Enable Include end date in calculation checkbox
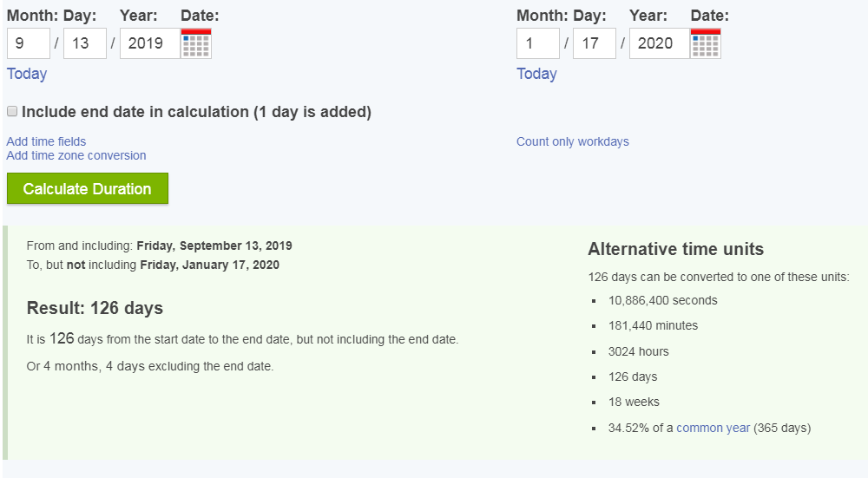 coord(12,111)
